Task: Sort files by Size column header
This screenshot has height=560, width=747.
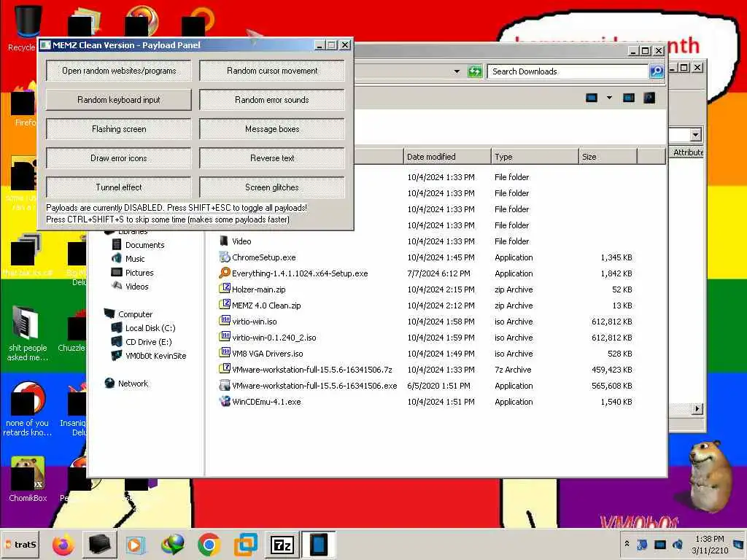Action: (x=608, y=157)
